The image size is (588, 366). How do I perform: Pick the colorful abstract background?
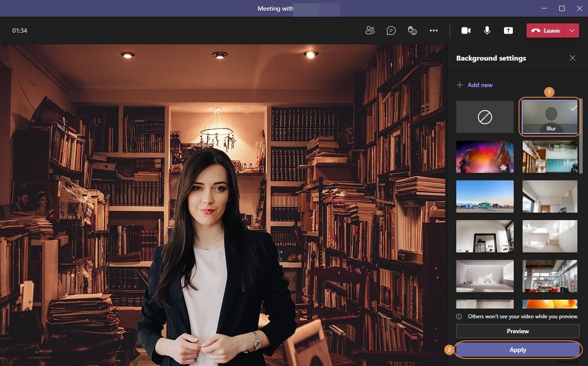pyautogui.click(x=485, y=156)
